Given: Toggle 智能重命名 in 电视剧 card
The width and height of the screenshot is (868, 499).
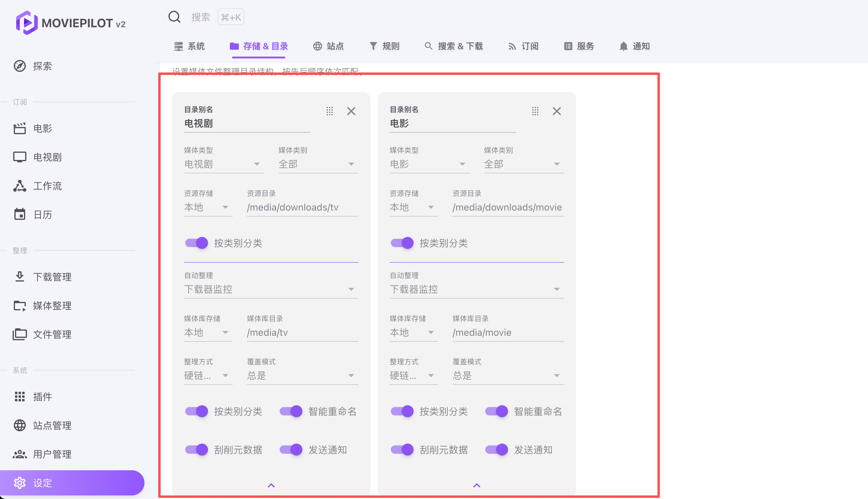Looking at the screenshot, I should coord(291,411).
